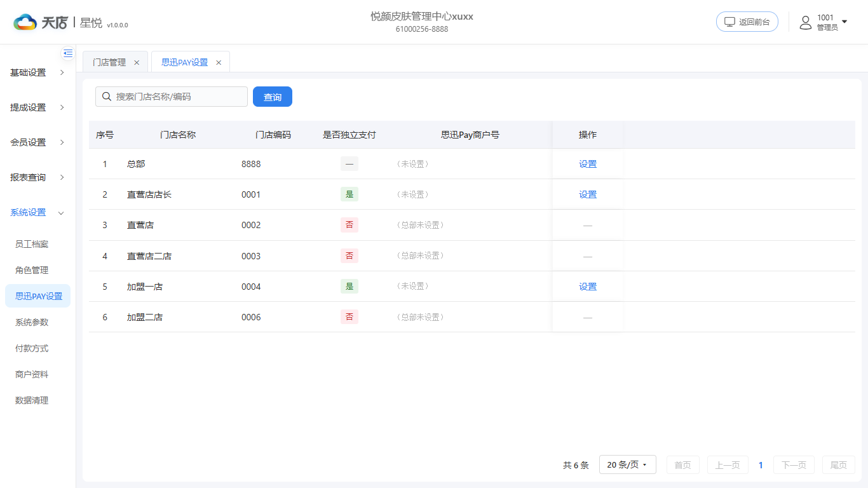Click the 直营店店长 store name cell
Screen dimensions: 868x488
click(149, 194)
